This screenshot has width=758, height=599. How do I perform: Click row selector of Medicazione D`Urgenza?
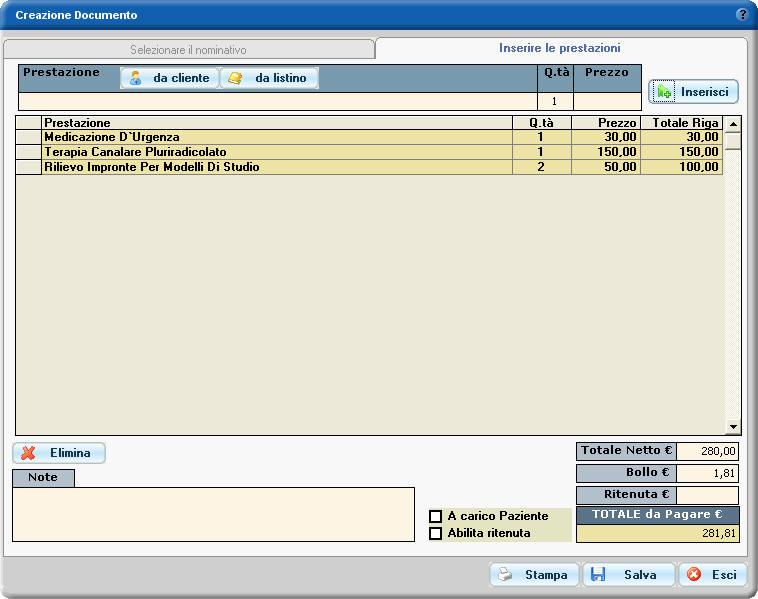pos(29,137)
